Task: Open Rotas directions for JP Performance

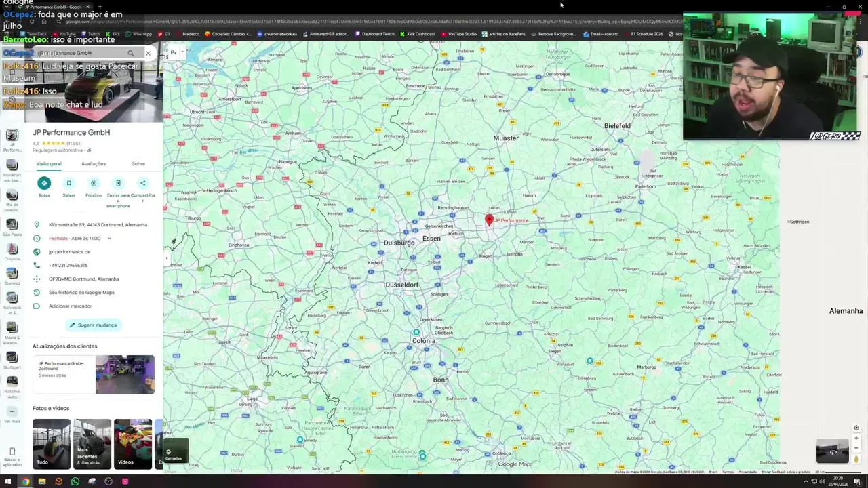Action: coord(44,183)
